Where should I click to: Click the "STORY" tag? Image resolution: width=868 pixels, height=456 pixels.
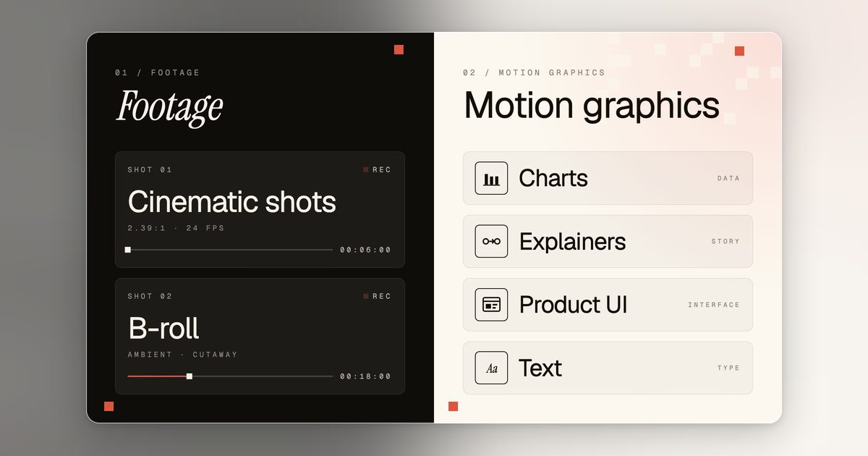click(x=726, y=241)
